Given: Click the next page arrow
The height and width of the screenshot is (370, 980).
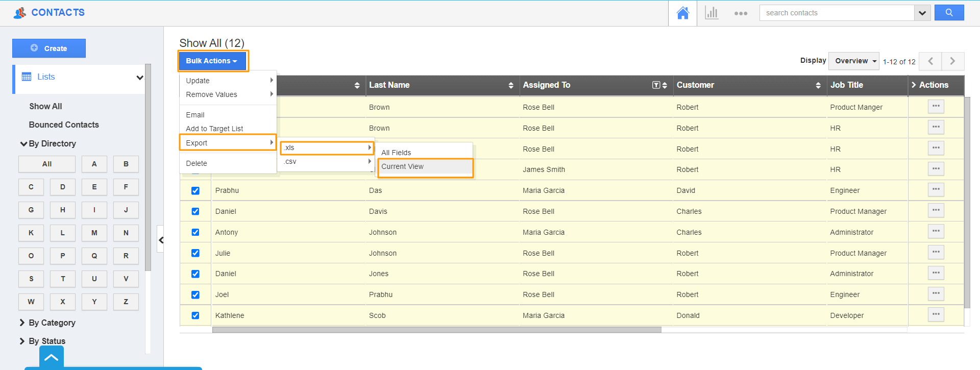Looking at the screenshot, I should click(952, 61).
